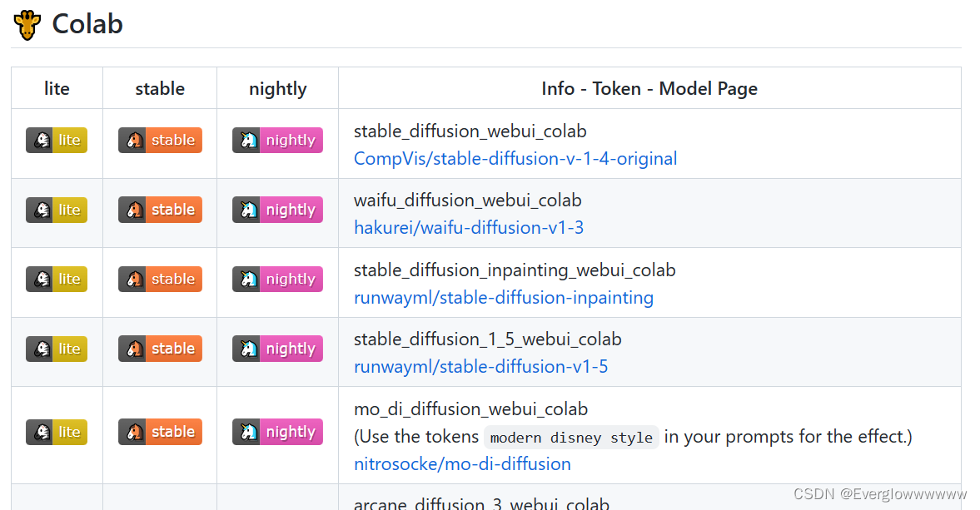Click the stable_diffusion_inpainting_webui_colab text
This screenshot has height=510, width=980.
tap(515, 270)
